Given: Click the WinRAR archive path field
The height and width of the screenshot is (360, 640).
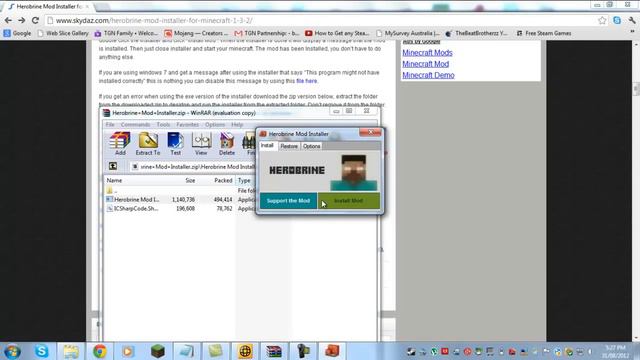Looking at the screenshot, I should pos(192,167).
